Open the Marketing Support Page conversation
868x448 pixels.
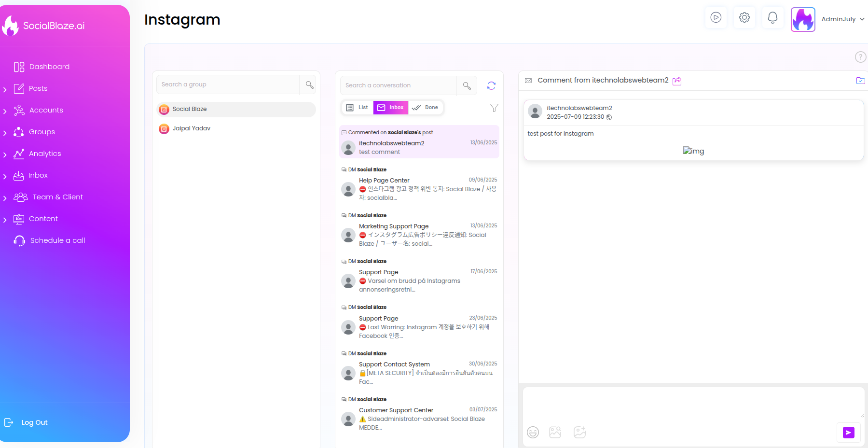pyautogui.click(x=419, y=230)
